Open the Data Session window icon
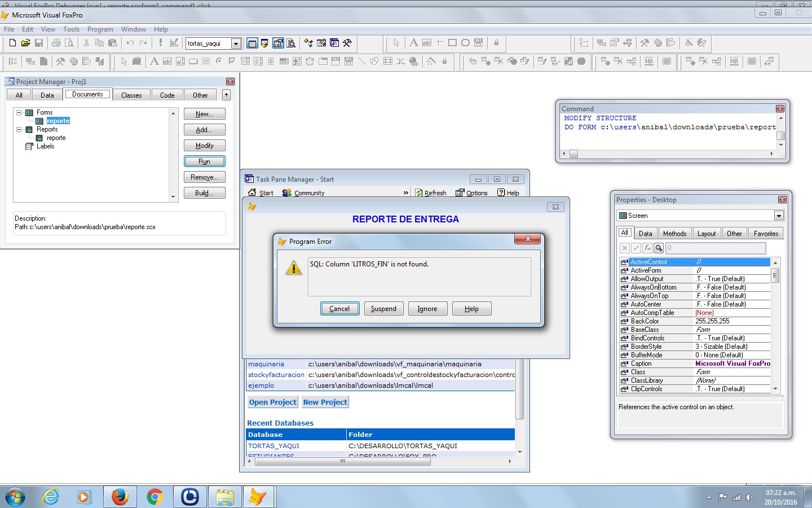This screenshot has height=508, width=812. pyautogui.click(x=264, y=43)
